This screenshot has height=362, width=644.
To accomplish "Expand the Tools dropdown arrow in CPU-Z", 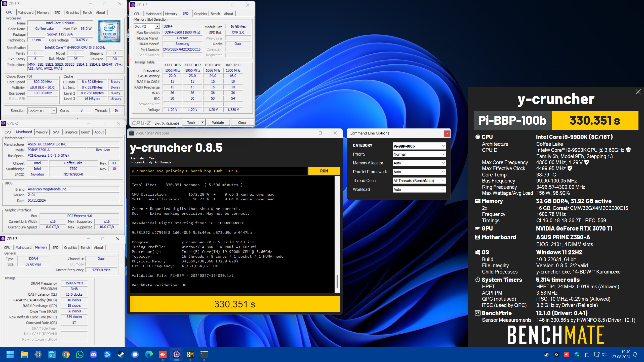I will tap(203, 122).
